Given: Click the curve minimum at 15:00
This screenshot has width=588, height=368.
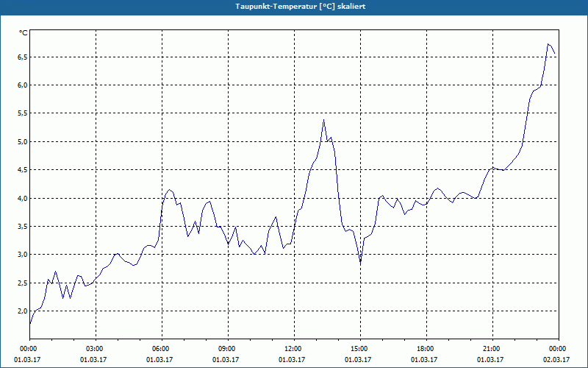Looking at the screenshot, I should click(360, 263).
